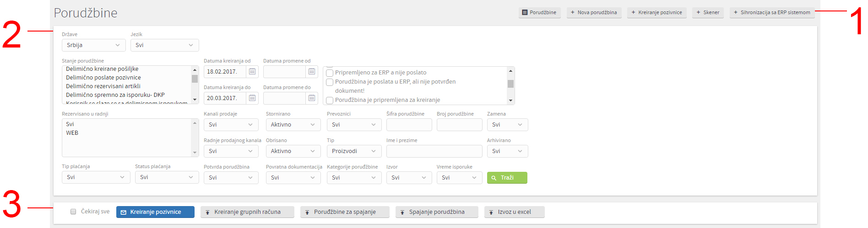The height and width of the screenshot is (228, 868).
Task: Check Pripremljeno za ERP a nije poslato
Action: (330, 73)
